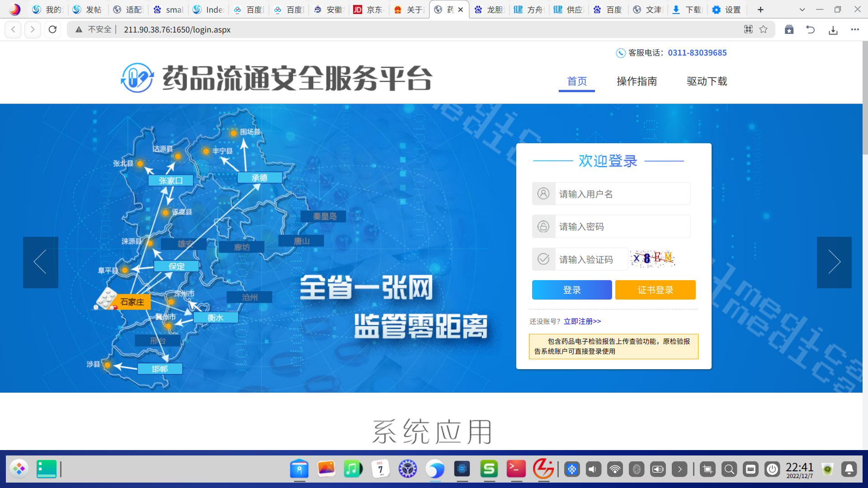Toggle the Bluetooth tray icon

pos(637,469)
